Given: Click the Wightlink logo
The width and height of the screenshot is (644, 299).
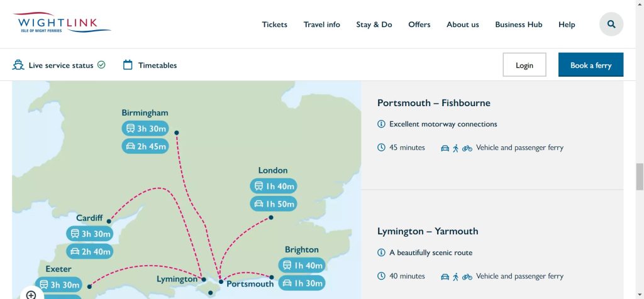Looking at the screenshot, I should coord(62,24).
